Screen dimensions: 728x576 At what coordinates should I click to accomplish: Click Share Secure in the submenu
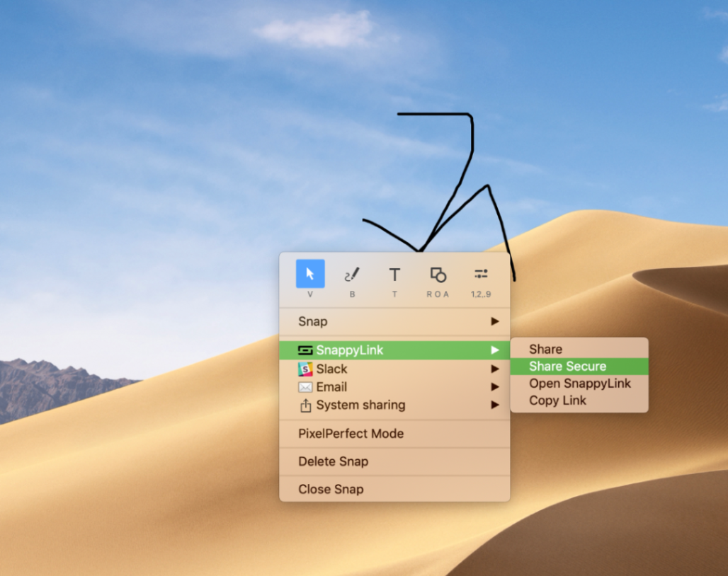(x=579, y=367)
